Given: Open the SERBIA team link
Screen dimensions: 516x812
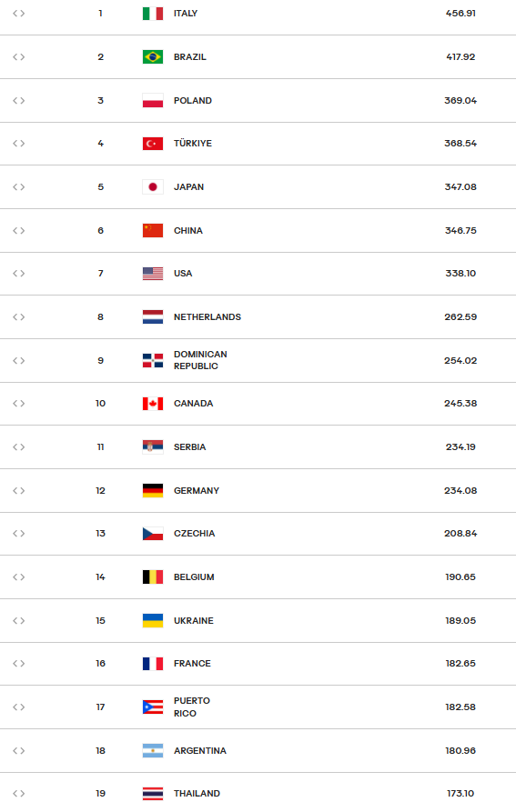Looking at the screenshot, I should coord(189,446).
